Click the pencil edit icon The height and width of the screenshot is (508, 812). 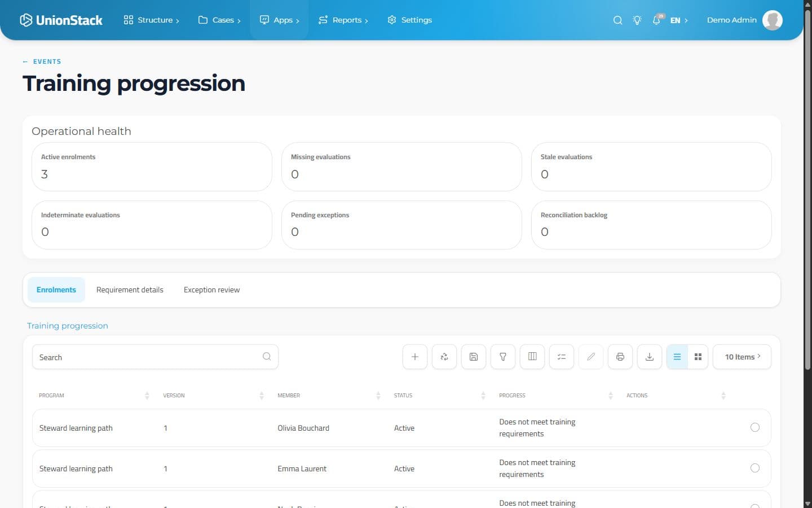tap(591, 357)
